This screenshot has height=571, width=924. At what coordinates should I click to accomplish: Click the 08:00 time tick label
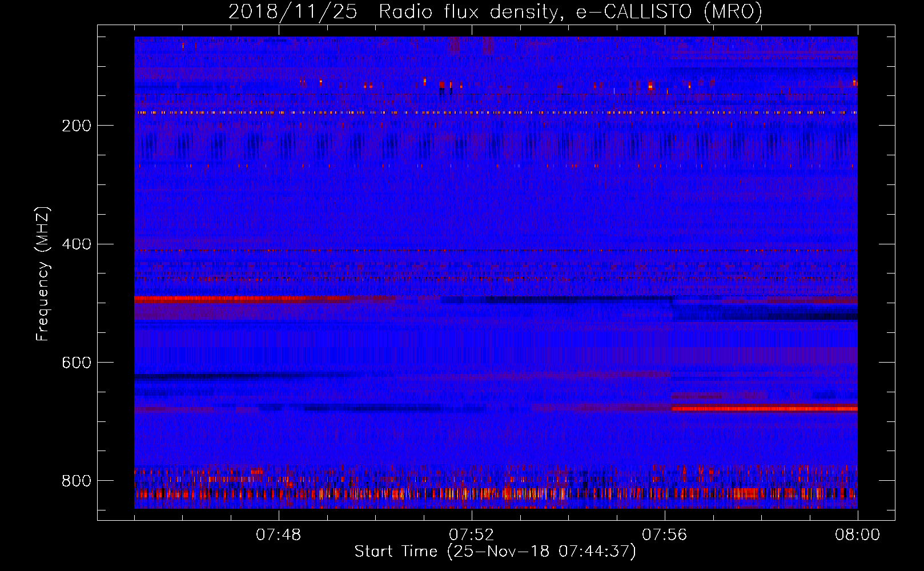point(857,535)
